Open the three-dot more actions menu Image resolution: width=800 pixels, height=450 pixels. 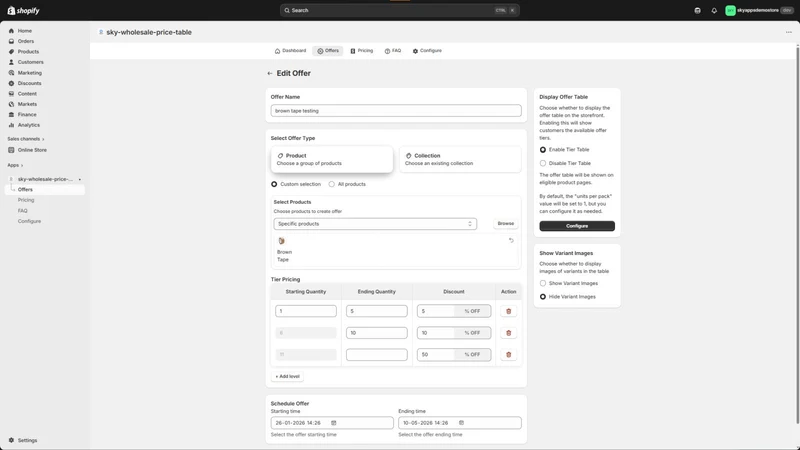pos(789,32)
